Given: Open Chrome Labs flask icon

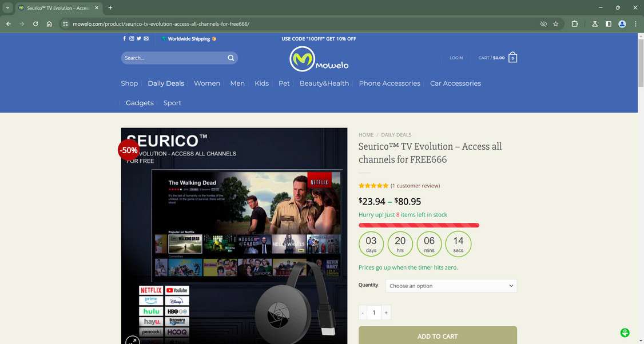Looking at the screenshot, I should tap(595, 24).
